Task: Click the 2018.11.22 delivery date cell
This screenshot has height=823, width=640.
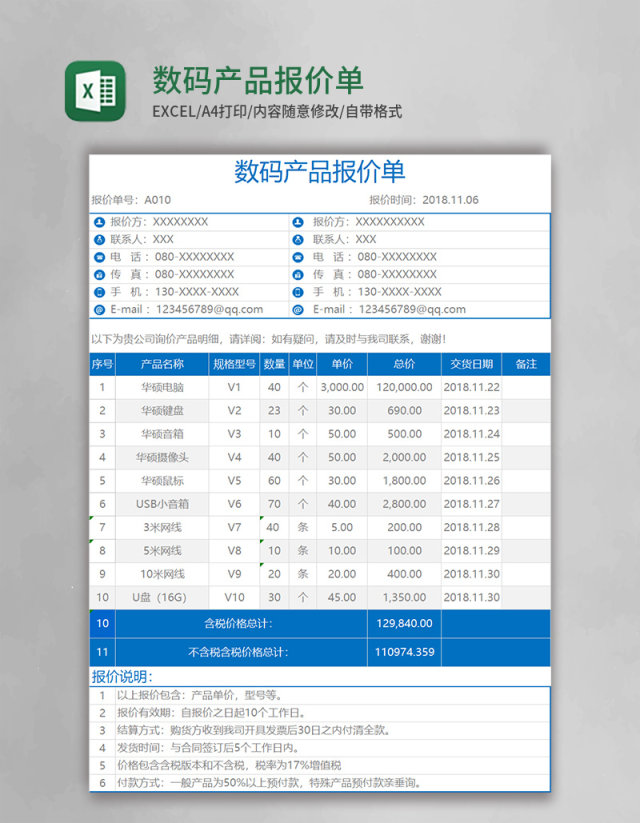Action: point(471,387)
